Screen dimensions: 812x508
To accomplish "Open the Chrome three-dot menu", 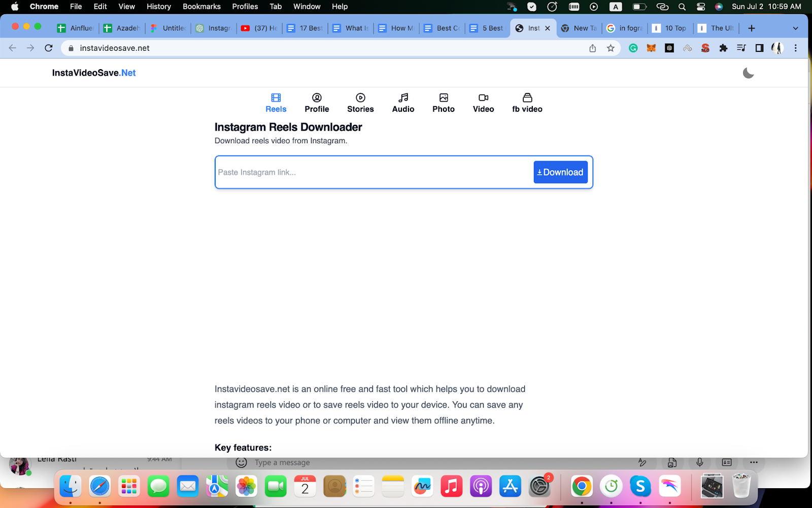I will tap(796, 48).
